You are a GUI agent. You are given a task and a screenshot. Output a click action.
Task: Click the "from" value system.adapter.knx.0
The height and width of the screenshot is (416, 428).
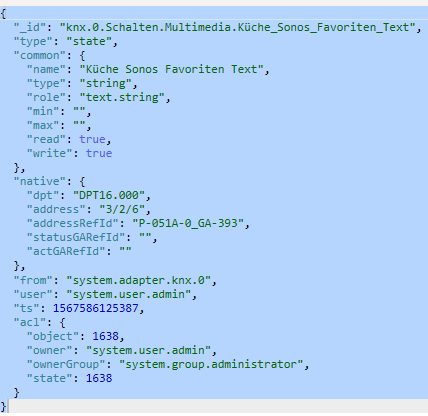[x=138, y=280]
